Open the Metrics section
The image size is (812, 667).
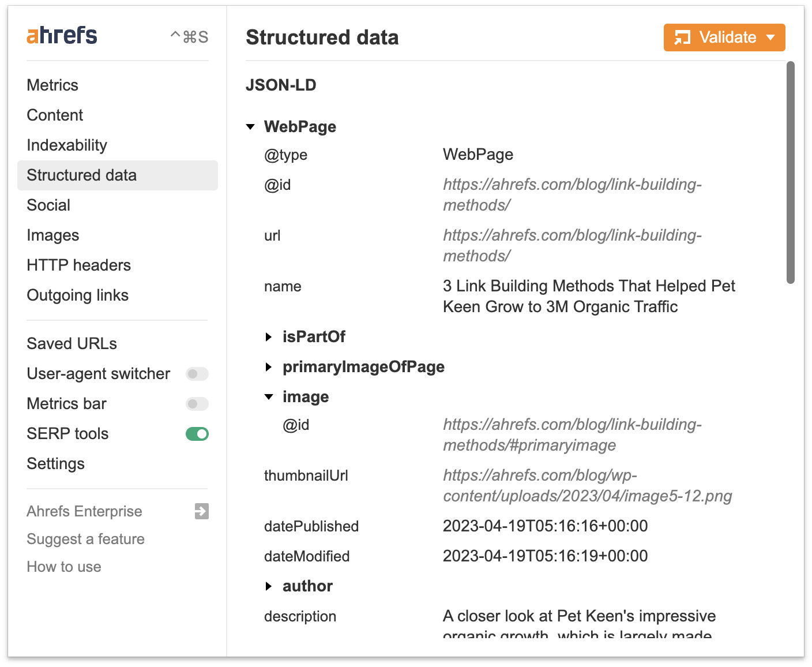tap(52, 85)
